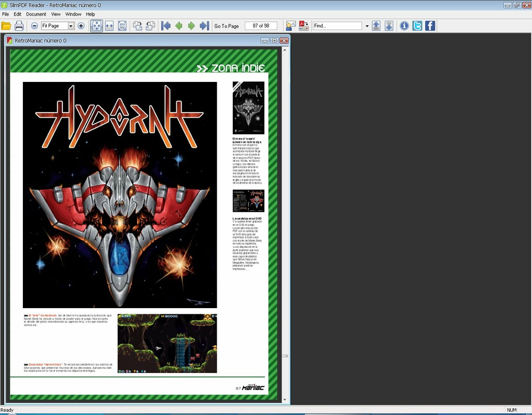This screenshot has width=532, height=415.
Task: Open the Fit Page zoom dropdown
Action: coord(71,26)
